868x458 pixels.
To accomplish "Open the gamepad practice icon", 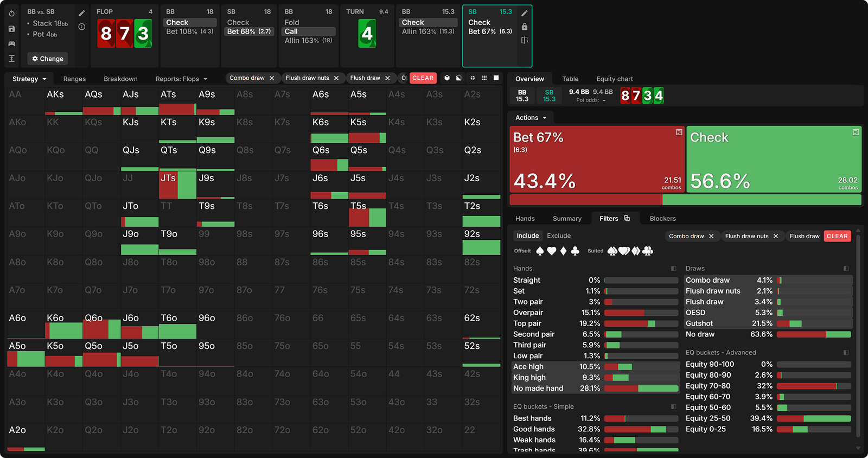I will pos(12,43).
